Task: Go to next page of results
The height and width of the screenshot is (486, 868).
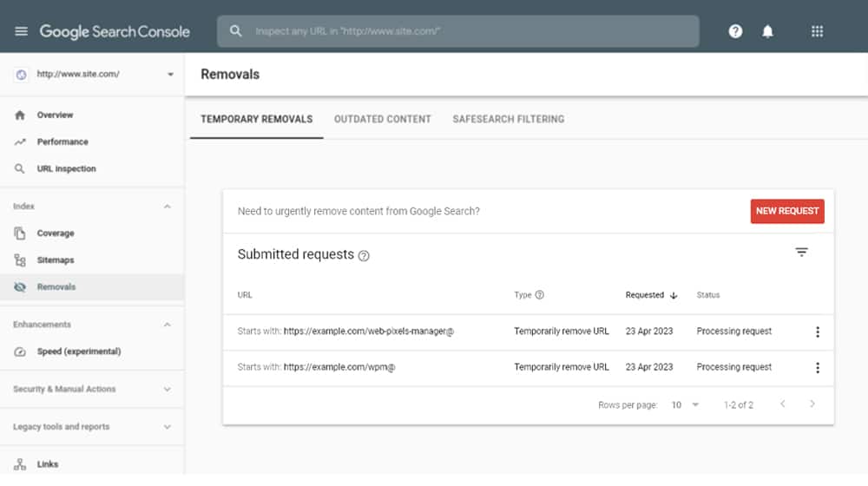Action: (x=812, y=404)
